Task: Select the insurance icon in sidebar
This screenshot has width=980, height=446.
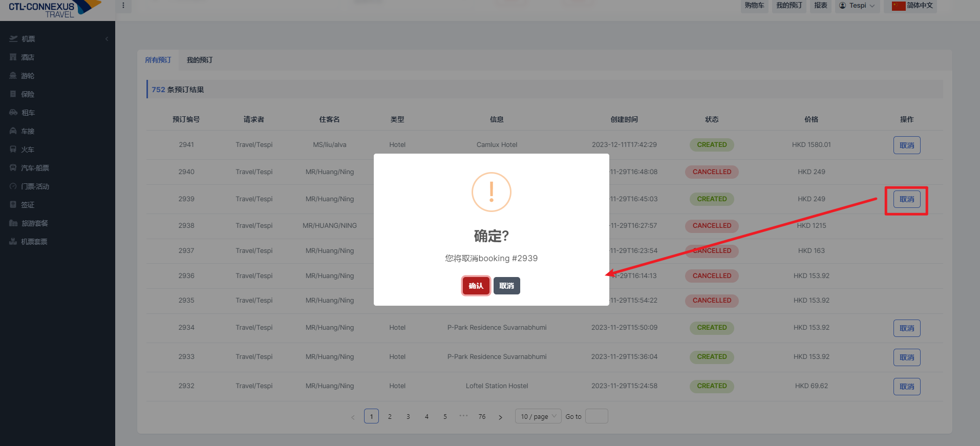Action: click(x=13, y=94)
